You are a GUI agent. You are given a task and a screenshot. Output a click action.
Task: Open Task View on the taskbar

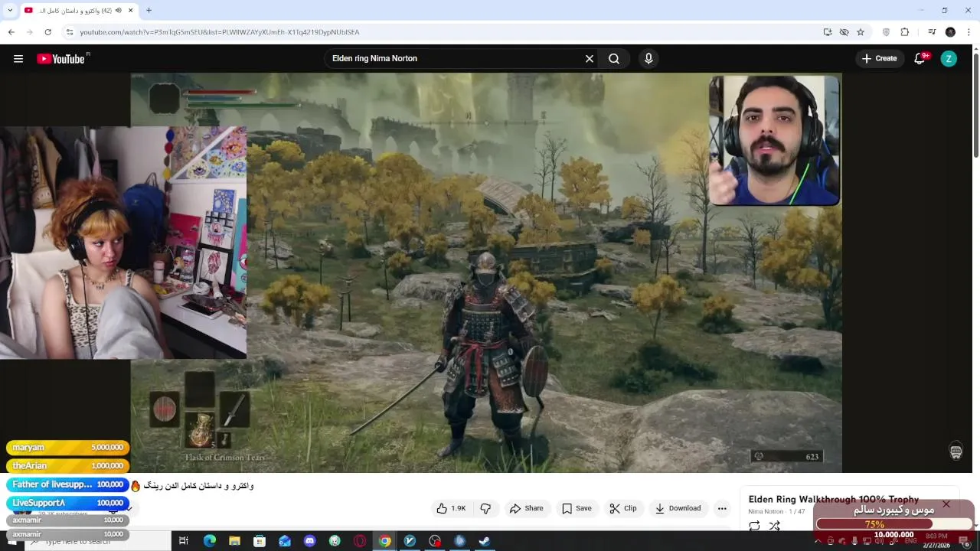[x=184, y=541]
